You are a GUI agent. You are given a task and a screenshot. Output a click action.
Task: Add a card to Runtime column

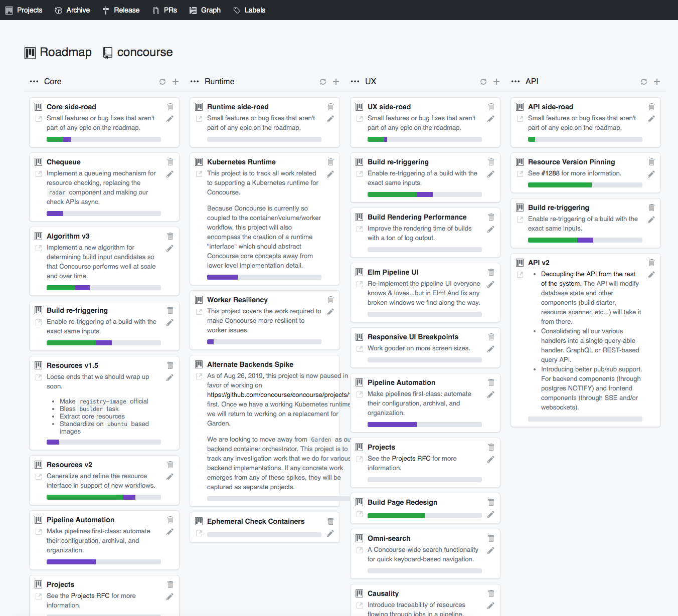[x=336, y=82]
